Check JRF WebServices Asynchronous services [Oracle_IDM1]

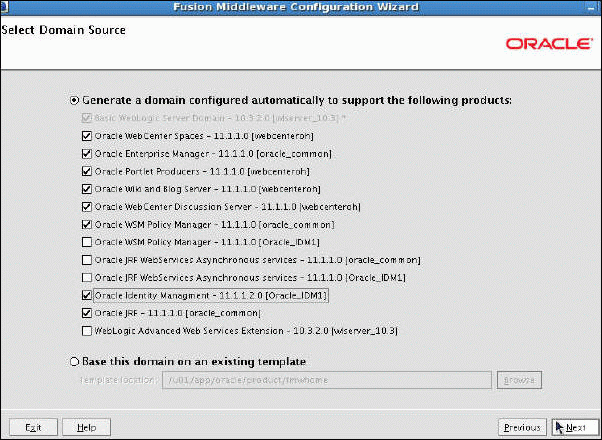[x=87, y=278]
